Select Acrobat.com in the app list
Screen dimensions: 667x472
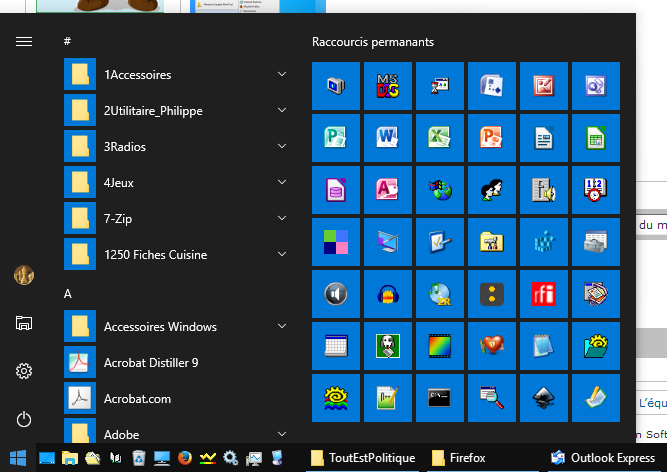(x=137, y=399)
